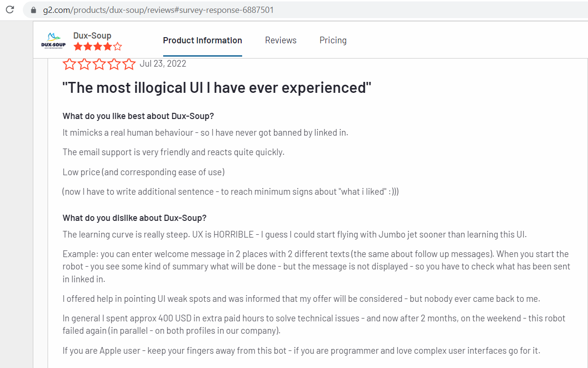Viewport: 588px width, 368px height.
Task: Click the unfilled fifth star in header rating
Action: point(118,47)
